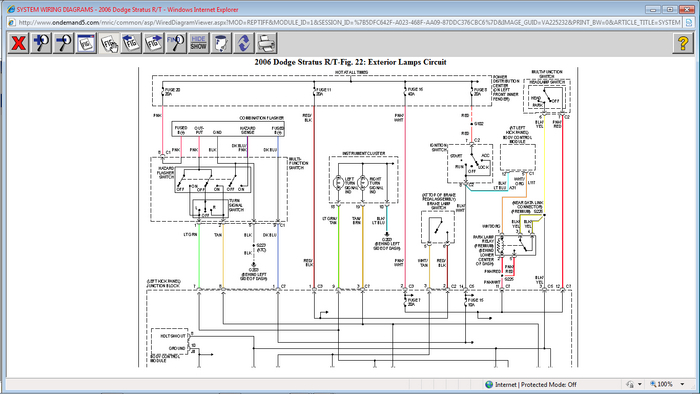
Task: Click the page icon in address bar
Action: 12,22
